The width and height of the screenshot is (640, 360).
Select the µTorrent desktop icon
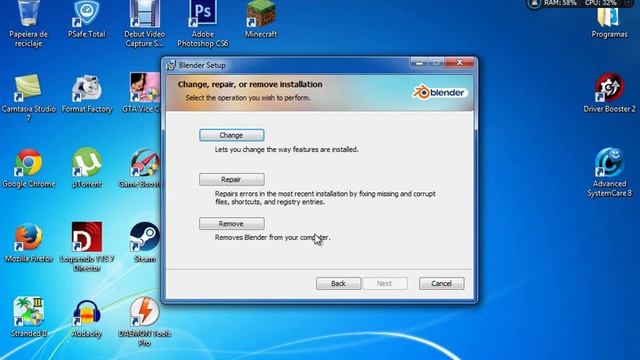click(x=86, y=168)
